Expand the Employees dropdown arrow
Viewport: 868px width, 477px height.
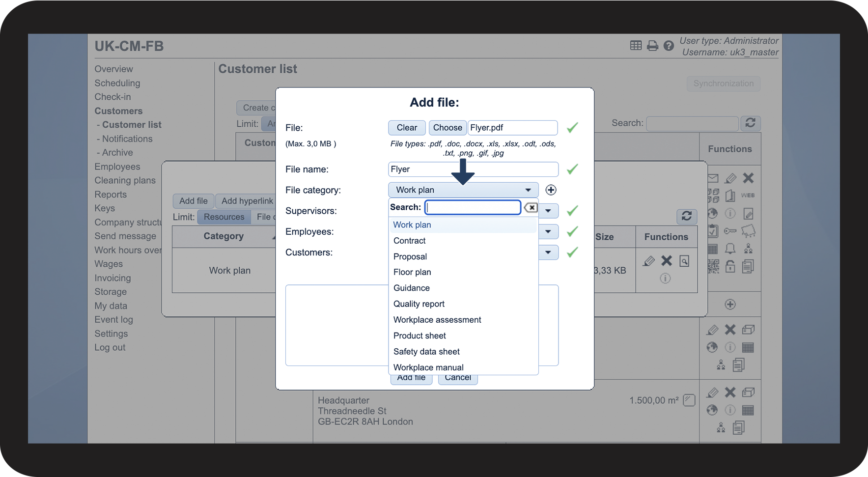point(548,232)
